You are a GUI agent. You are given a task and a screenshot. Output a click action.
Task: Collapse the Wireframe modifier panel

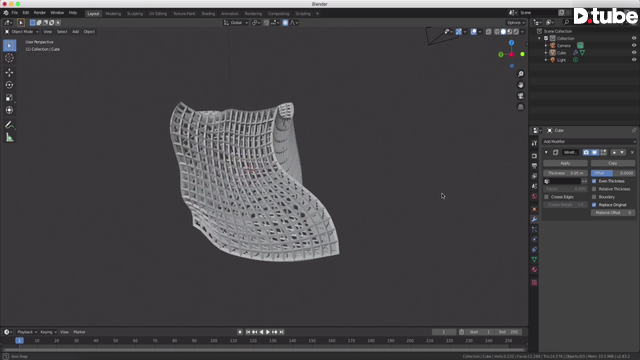tap(546, 152)
